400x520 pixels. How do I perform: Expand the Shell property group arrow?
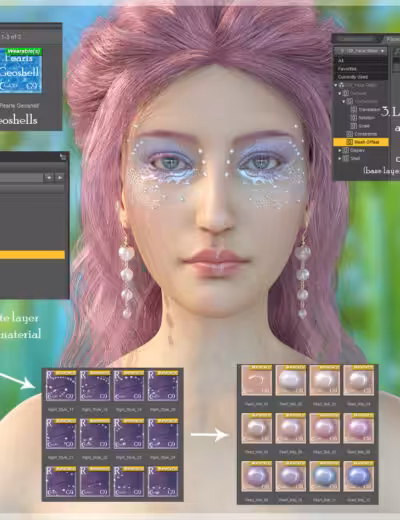pyautogui.click(x=340, y=158)
